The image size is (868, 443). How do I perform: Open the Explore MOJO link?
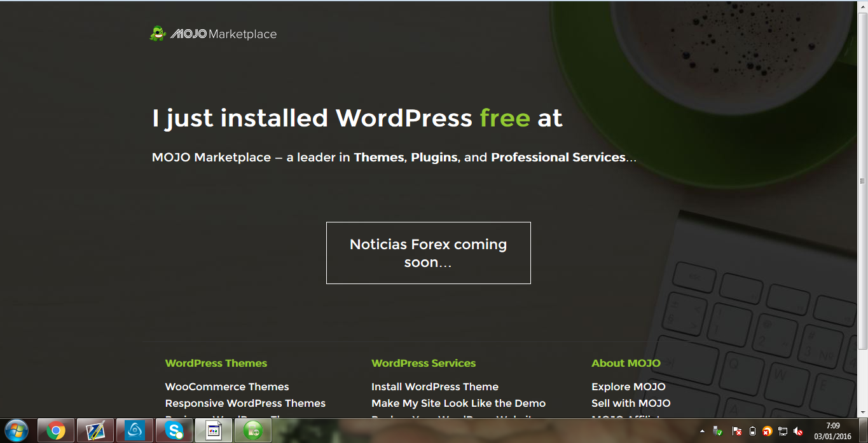[628, 386]
